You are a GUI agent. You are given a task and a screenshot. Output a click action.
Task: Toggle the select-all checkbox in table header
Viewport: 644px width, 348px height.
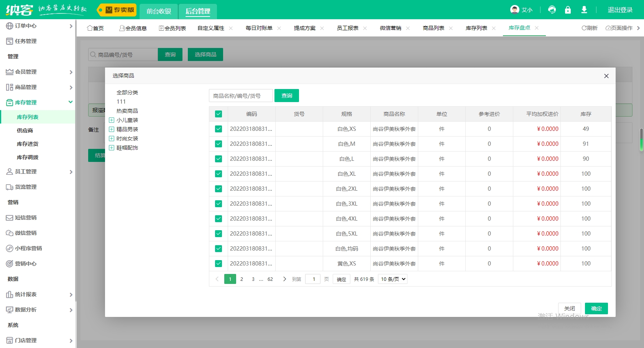(x=219, y=114)
